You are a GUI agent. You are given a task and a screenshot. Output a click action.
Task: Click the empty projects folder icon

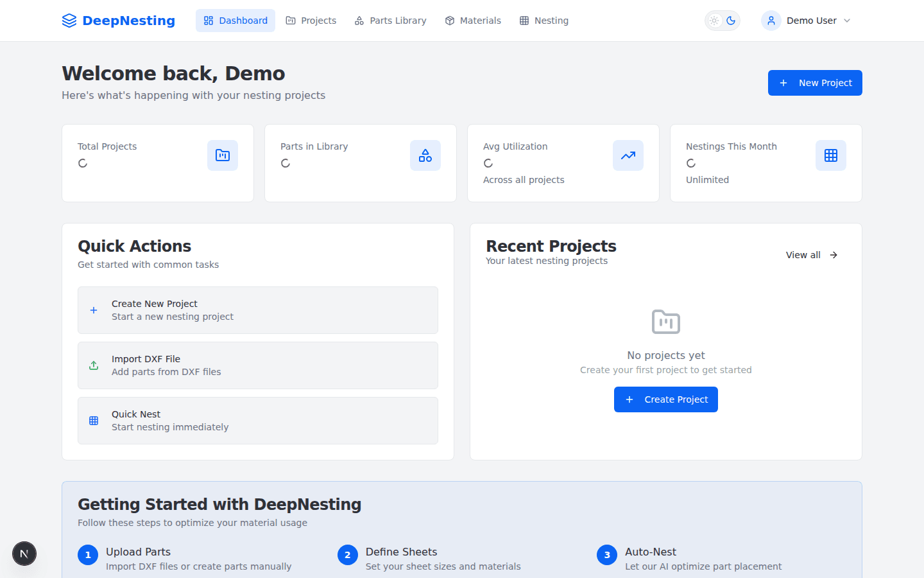coord(666,322)
